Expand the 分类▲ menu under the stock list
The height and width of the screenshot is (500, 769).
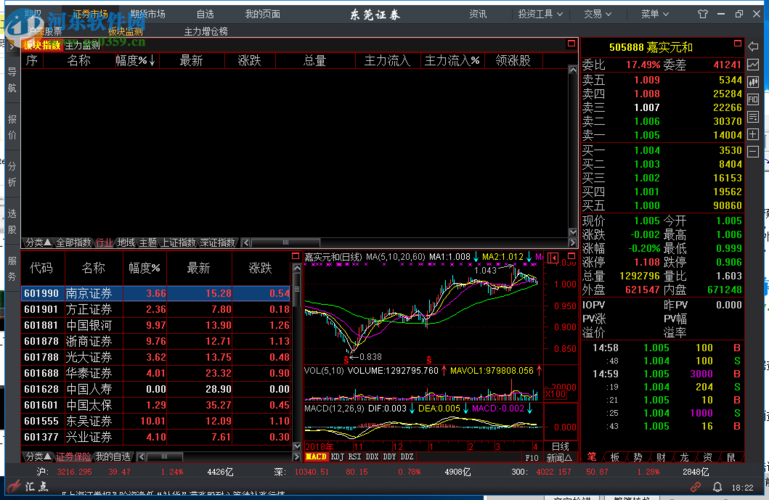38,457
